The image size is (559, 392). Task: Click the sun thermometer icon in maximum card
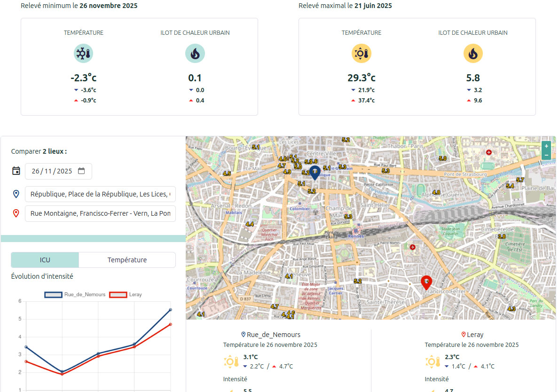tap(361, 54)
